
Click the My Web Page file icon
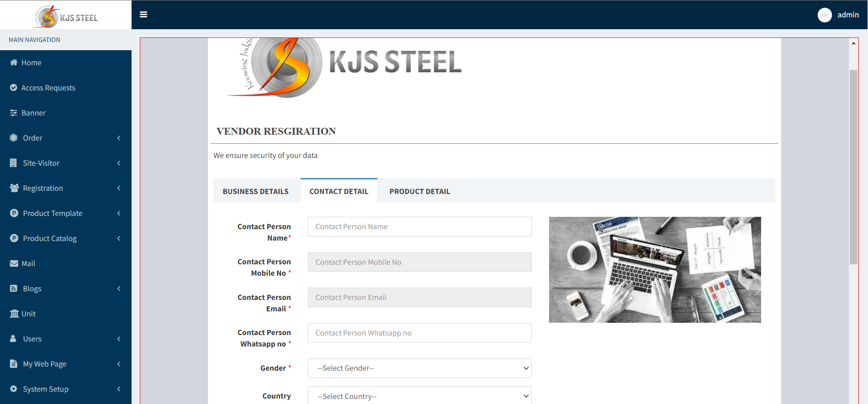[13, 364]
